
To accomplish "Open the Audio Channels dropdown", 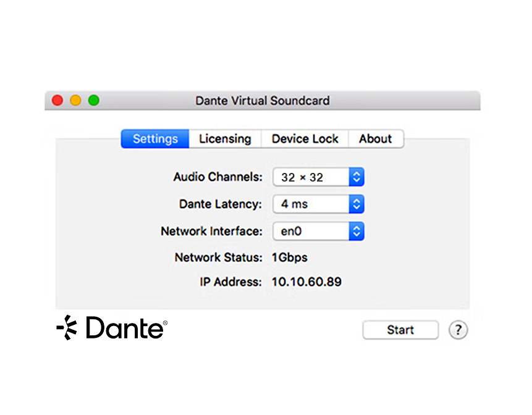I will (319, 177).
